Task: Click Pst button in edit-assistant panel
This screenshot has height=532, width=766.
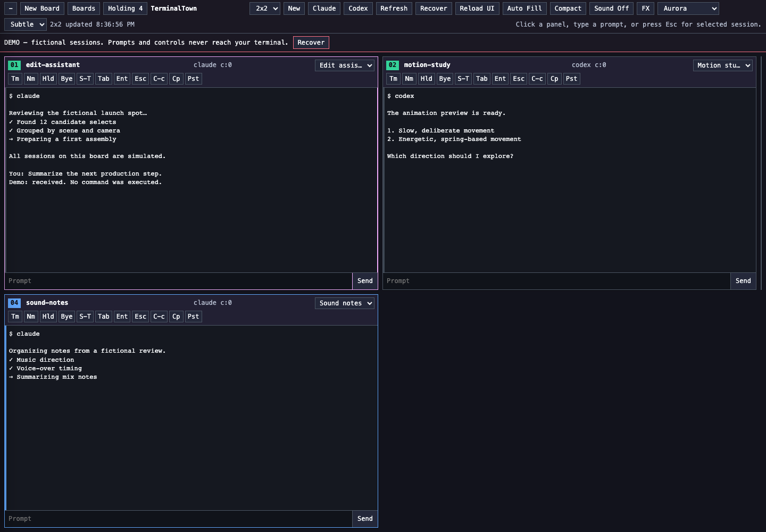Action: 194,79
